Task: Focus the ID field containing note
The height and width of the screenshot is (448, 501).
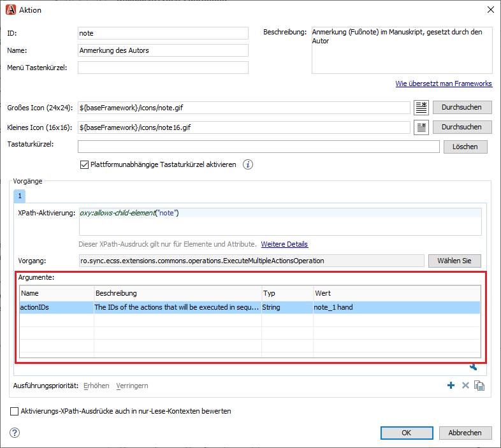Action: [163, 33]
